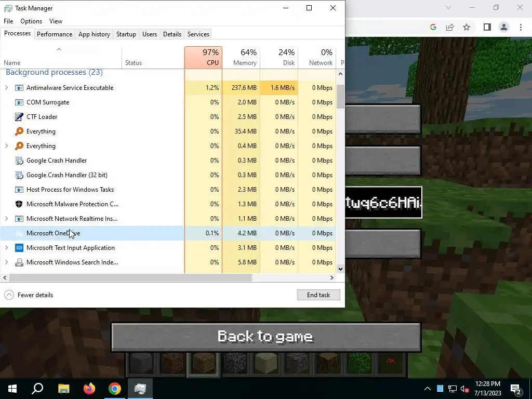Click the Minecraft text field showing twq6c6HAi
Viewport: 532px width, 399px height.
pos(383,203)
